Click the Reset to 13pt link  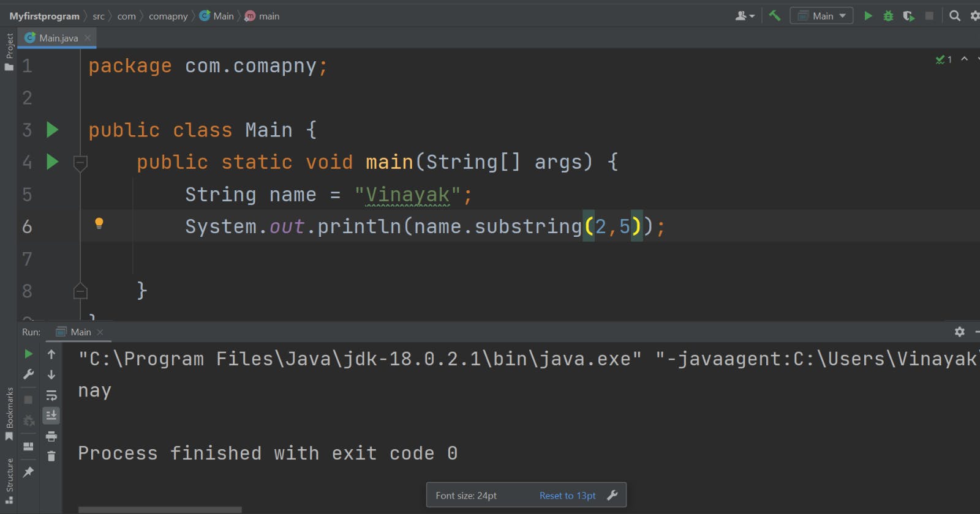point(567,496)
